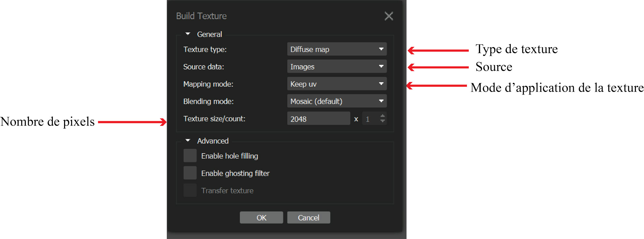Image resolution: width=644 pixels, height=239 pixels.
Task: Open the Blending mode dropdown (Mosaic default)
Action: point(337,101)
